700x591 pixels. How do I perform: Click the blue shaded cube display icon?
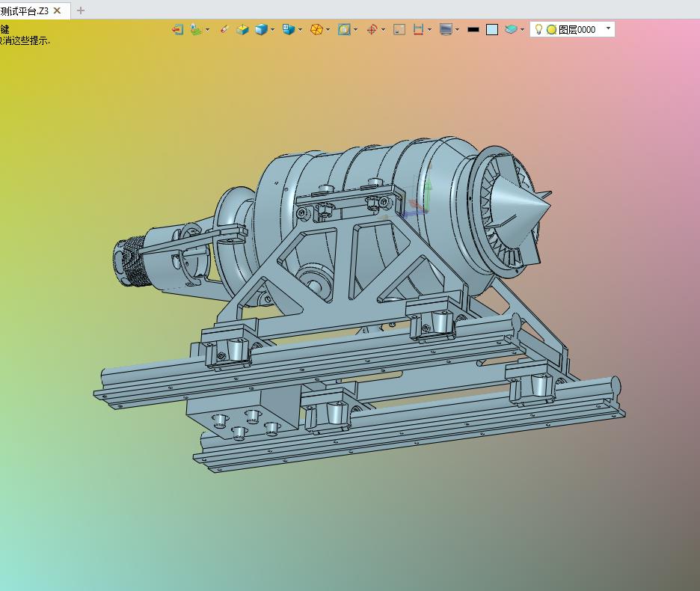(x=261, y=30)
